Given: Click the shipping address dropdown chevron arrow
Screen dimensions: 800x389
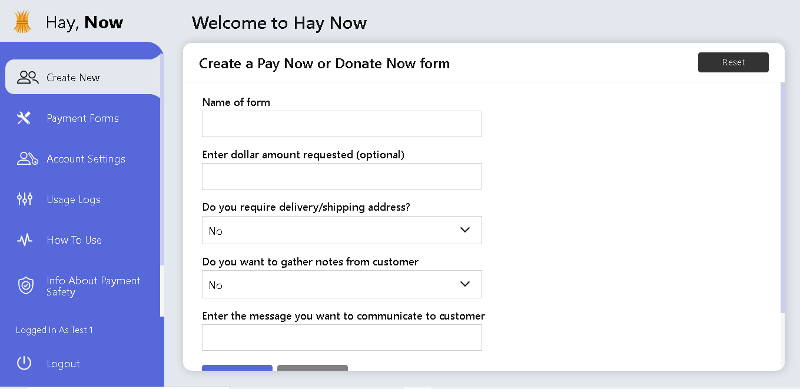Looking at the screenshot, I should coord(465,230).
